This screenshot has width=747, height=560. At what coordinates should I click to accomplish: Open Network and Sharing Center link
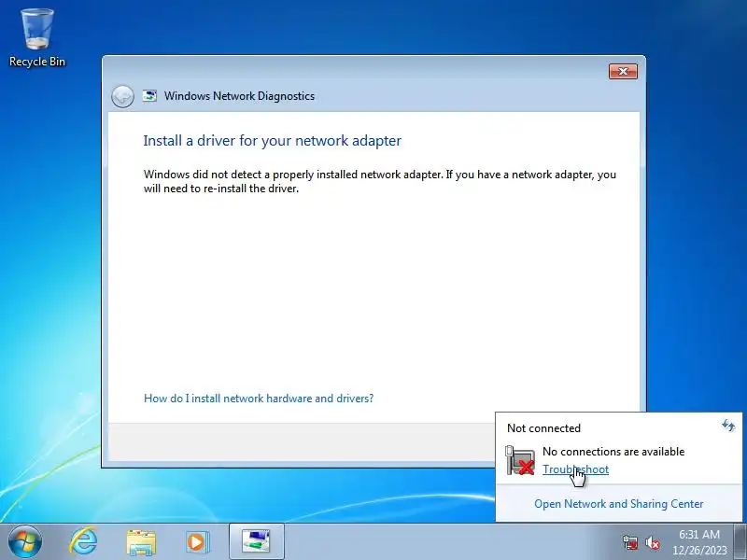coord(618,503)
